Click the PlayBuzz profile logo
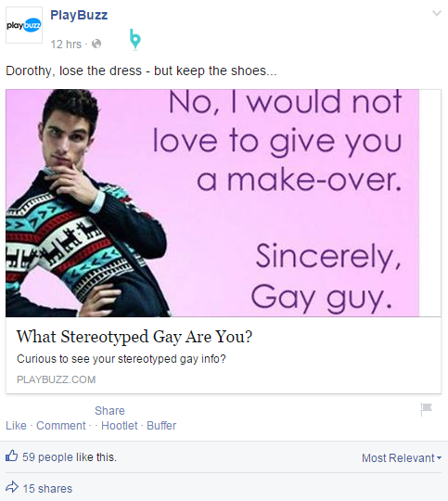The width and height of the screenshot is (448, 501). coord(24,25)
